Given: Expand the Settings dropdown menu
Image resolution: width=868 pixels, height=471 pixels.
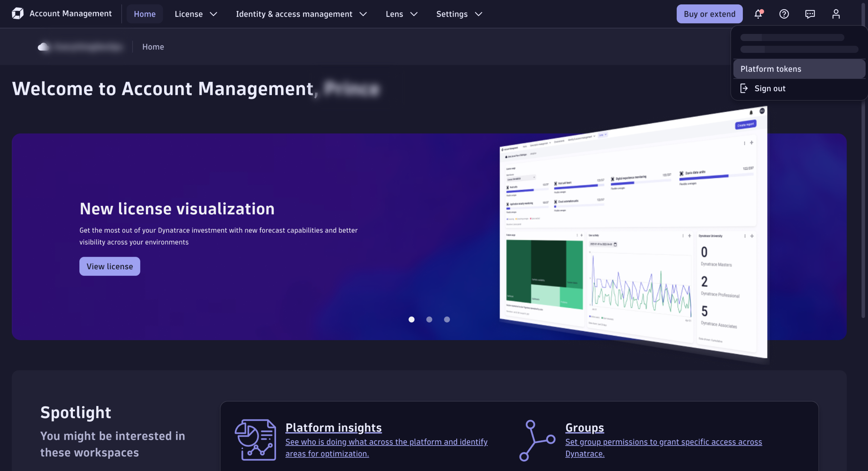Looking at the screenshot, I should [x=459, y=14].
